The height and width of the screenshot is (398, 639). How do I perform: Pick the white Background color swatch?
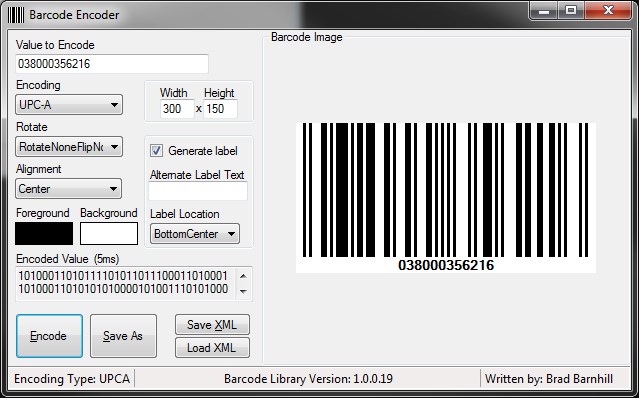click(x=109, y=233)
